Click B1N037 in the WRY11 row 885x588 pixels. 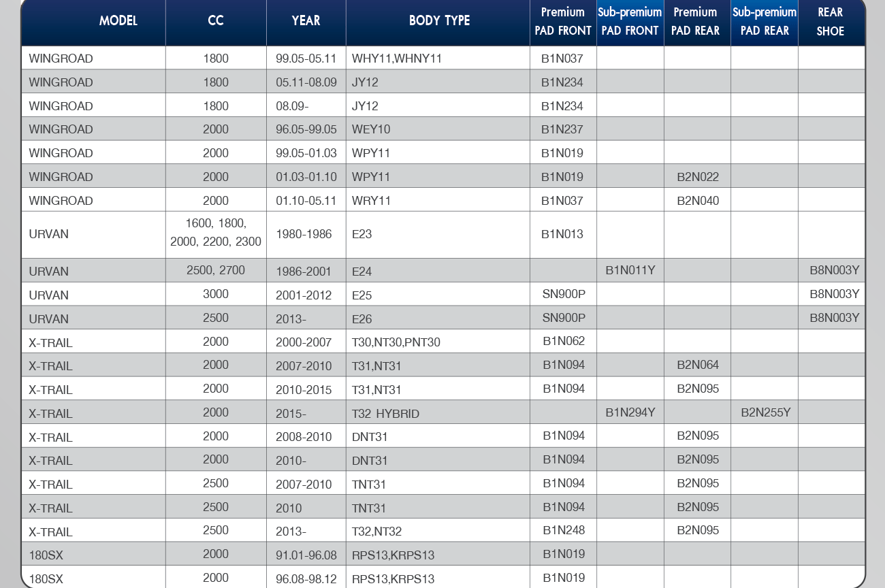[x=562, y=201]
